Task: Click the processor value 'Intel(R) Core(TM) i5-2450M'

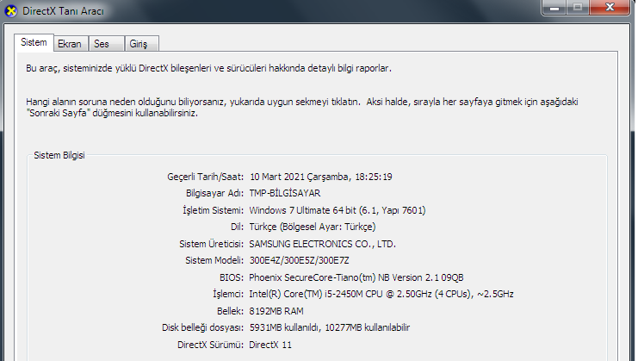Action: pos(381,294)
